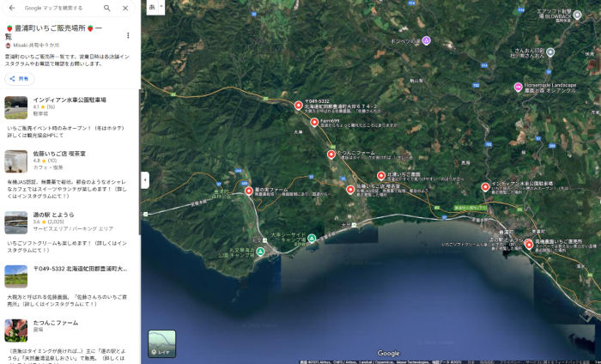Clear the search with the X icon
This screenshot has height=364, width=601.
[125, 8]
